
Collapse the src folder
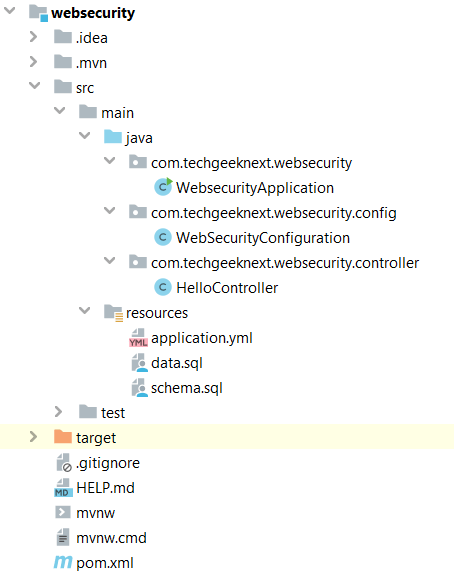coord(34,86)
